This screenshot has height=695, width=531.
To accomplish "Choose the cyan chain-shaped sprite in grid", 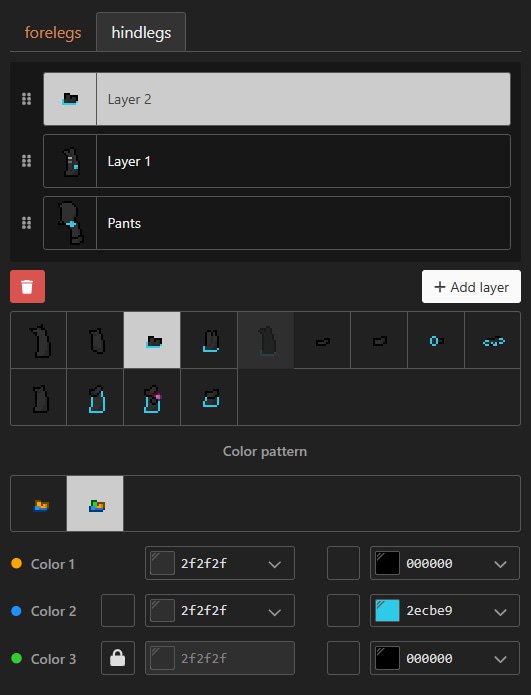I will pos(493,340).
